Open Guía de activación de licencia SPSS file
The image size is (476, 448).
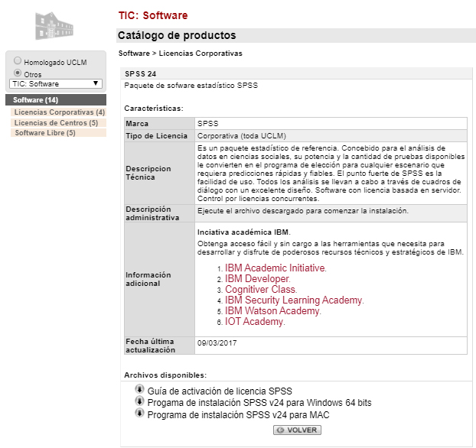(x=220, y=391)
